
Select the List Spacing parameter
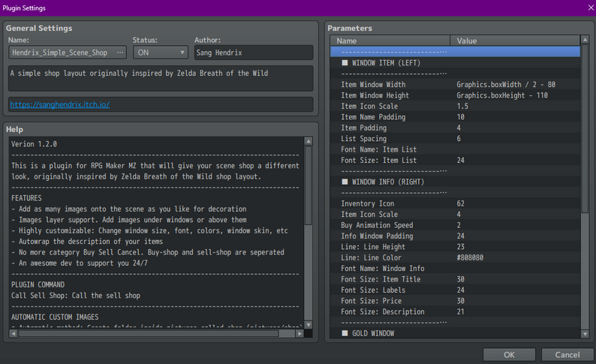coord(455,139)
